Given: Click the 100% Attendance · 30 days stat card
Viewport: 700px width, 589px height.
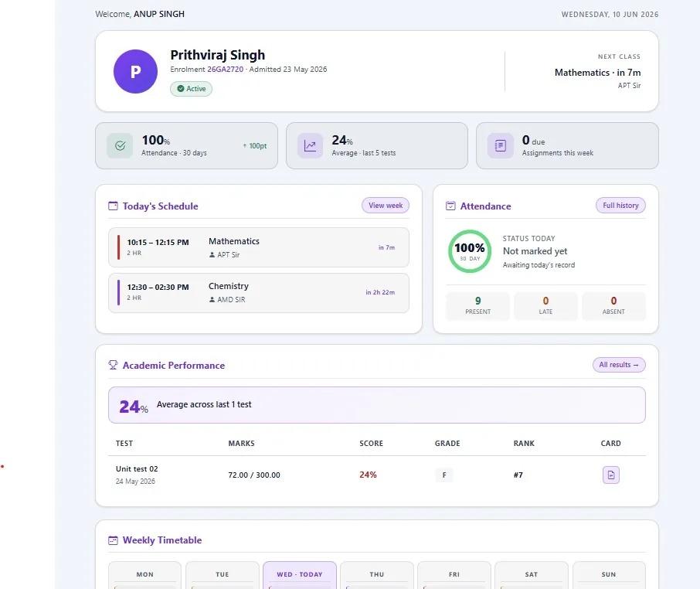Looking at the screenshot, I should click(187, 145).
